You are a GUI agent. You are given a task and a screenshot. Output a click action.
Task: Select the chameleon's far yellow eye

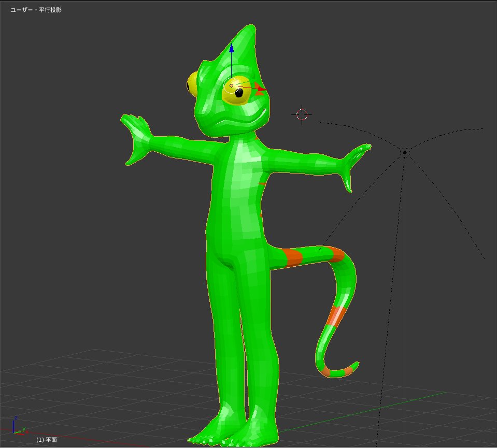click(x=192, y=84)
